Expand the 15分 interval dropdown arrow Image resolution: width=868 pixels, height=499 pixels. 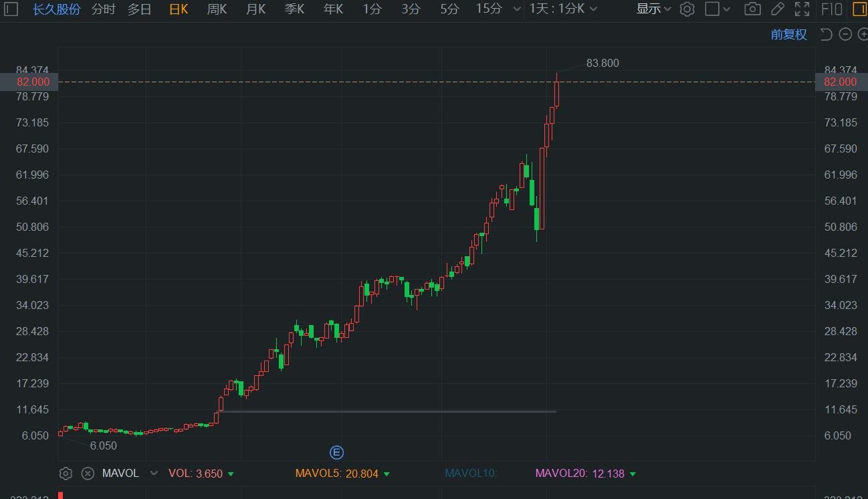(x=516, y=9)
